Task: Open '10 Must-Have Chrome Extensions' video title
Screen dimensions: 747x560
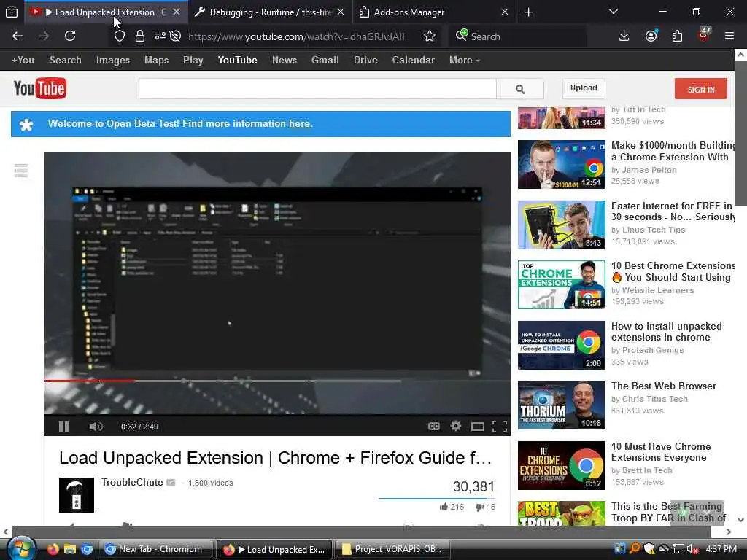Action: pos(661,452)
